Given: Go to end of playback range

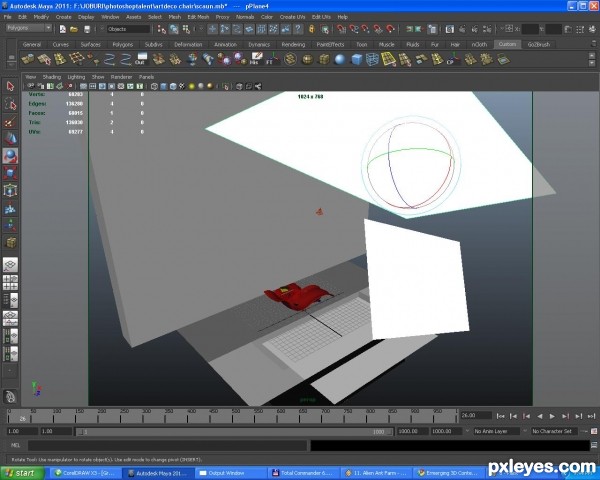Looking at the screenshot, I should coord(591,416).
